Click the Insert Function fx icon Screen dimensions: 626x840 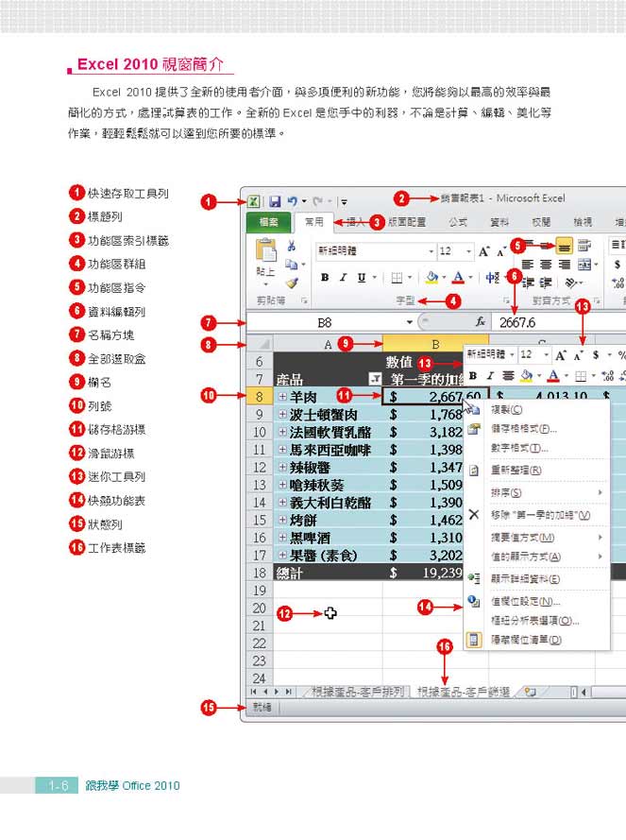[x=481, y=322]
